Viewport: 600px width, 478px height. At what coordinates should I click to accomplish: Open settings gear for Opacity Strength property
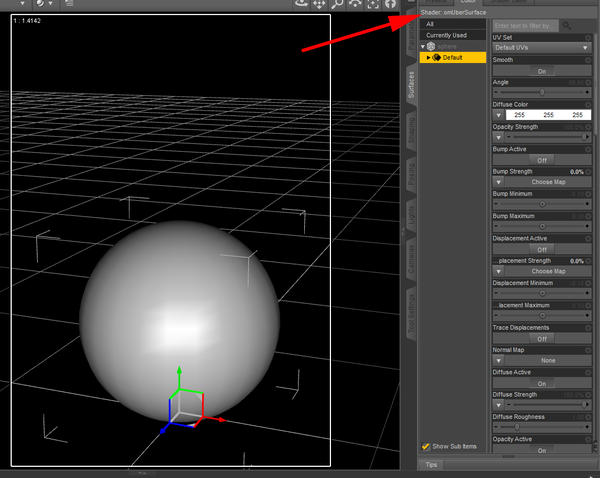pyautogui.click(x=588, y=127)
